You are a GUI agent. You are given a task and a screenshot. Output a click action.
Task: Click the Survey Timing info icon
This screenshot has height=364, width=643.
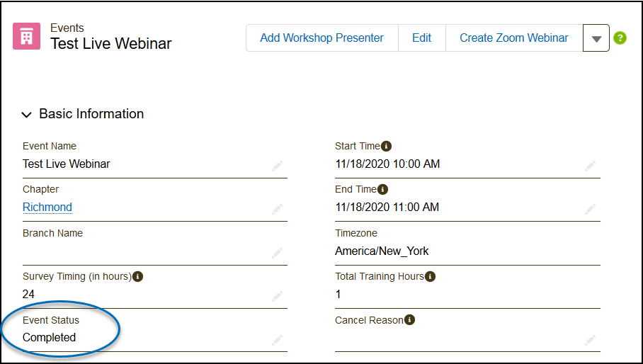[137, 276]
